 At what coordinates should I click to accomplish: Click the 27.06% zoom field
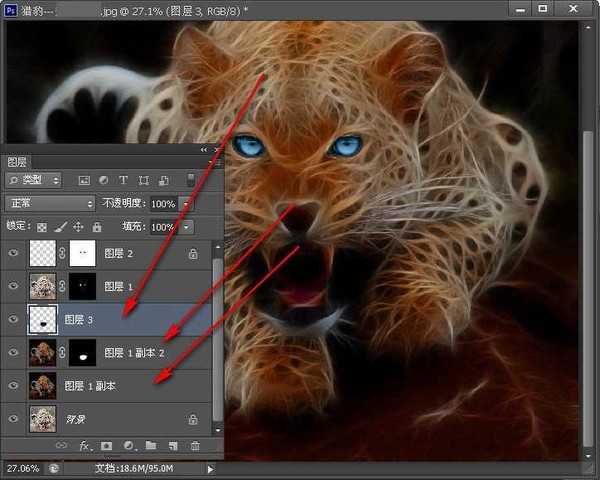click(24, 467)
